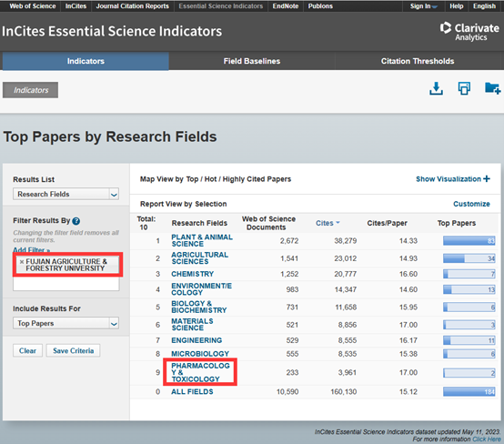Screen dimensions: 504x444
Task: Open PHARMACOLOGY & TOXICOLOGY field
Action: [x=200, y=372]
